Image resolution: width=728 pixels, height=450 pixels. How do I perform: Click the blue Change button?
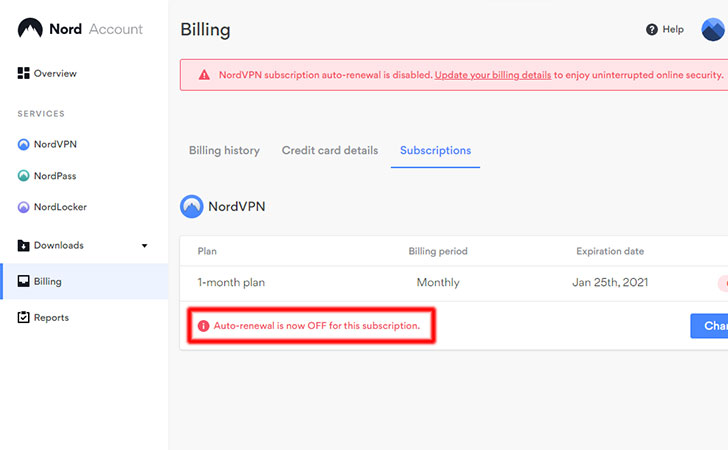[x=709, y=326]
